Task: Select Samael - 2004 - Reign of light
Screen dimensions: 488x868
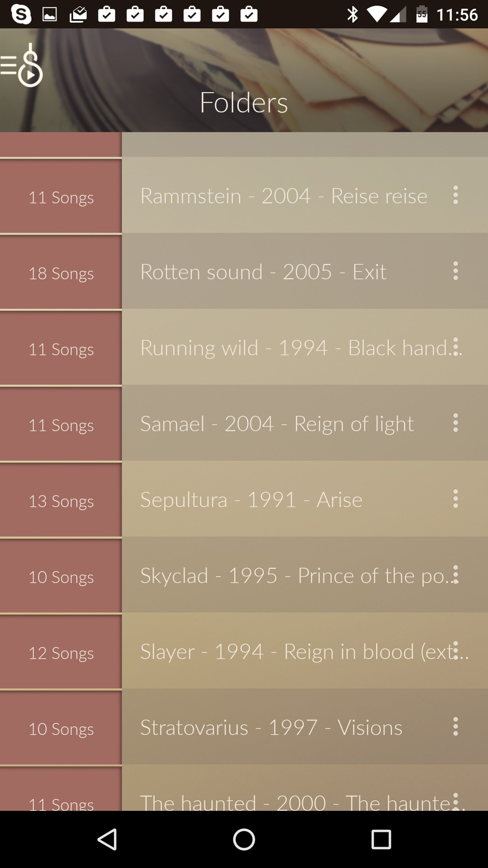Action: (277, 424)
